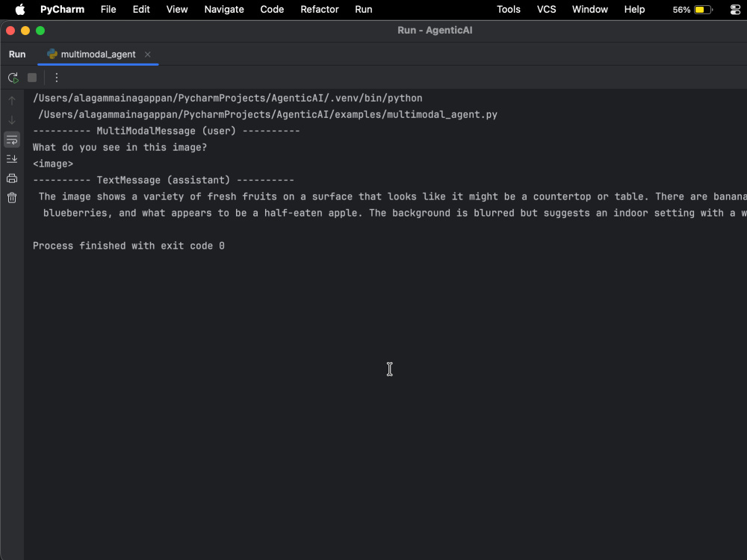Viewport: 747px width, 560px height.
Task: Click the 'blueberries, and what appears' output line
Action: point(395,213)
